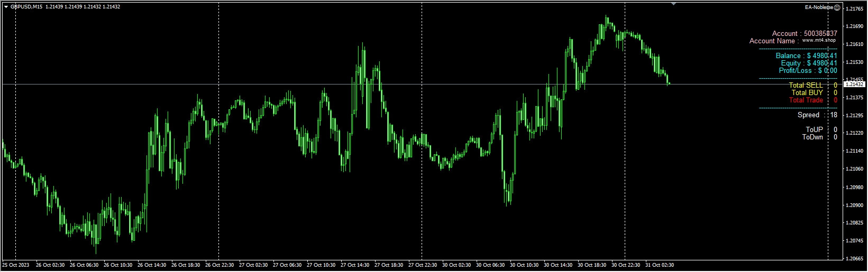868x272 pixels.
Task: Click the Account number 500385837 text
Action: click(x=805, y=33)
